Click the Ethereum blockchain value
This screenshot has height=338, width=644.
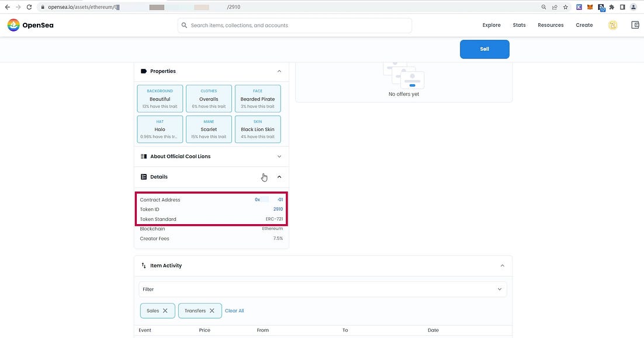point(272,228)
